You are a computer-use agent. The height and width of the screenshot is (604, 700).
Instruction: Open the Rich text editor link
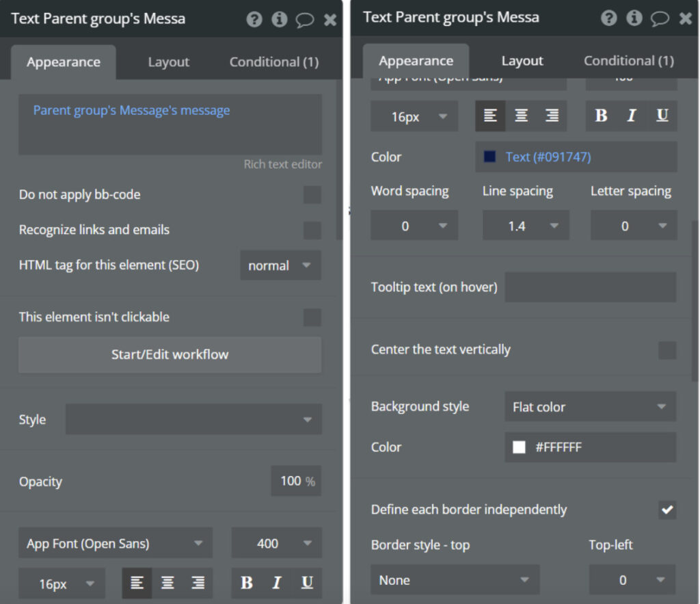282,164
